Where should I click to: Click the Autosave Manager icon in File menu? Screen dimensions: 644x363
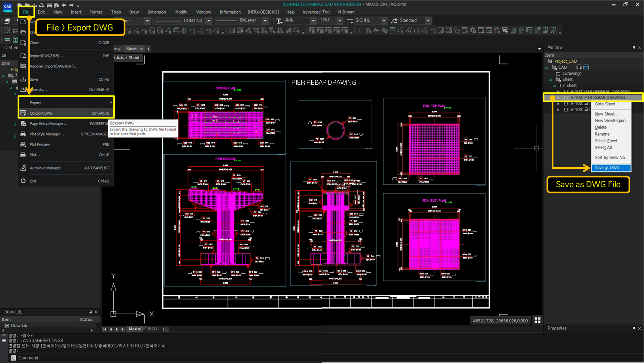point(24,168)
